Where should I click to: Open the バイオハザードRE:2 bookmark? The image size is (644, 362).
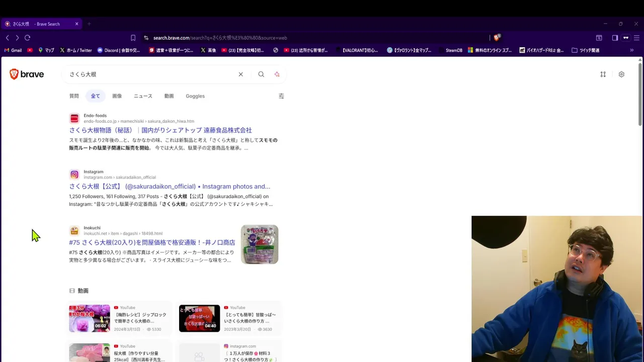[x=541, y=50]
